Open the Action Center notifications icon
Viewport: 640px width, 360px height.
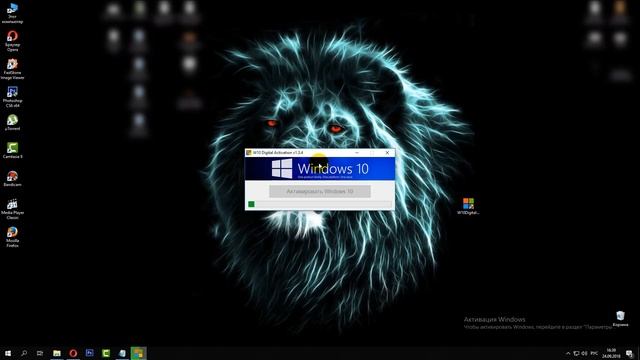pyautogui.click(x=630, y=353)
